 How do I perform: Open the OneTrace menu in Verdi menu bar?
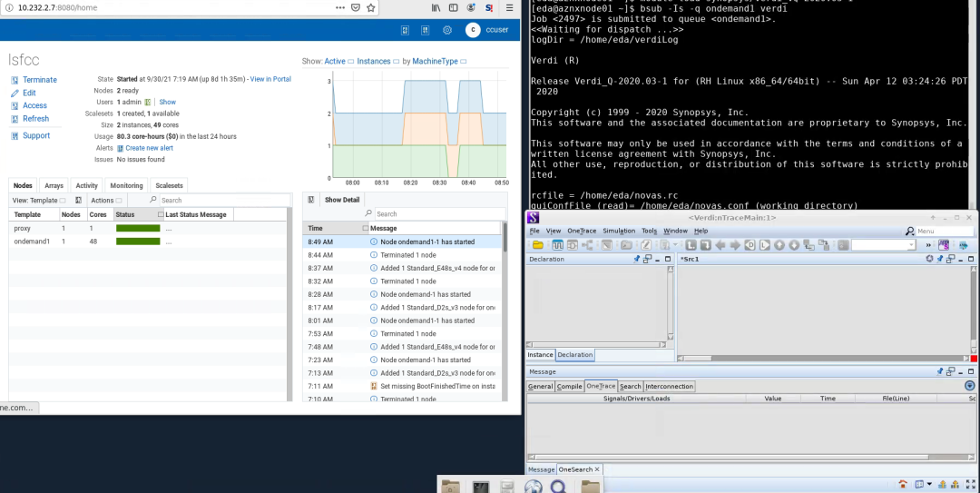click(582, 231)
